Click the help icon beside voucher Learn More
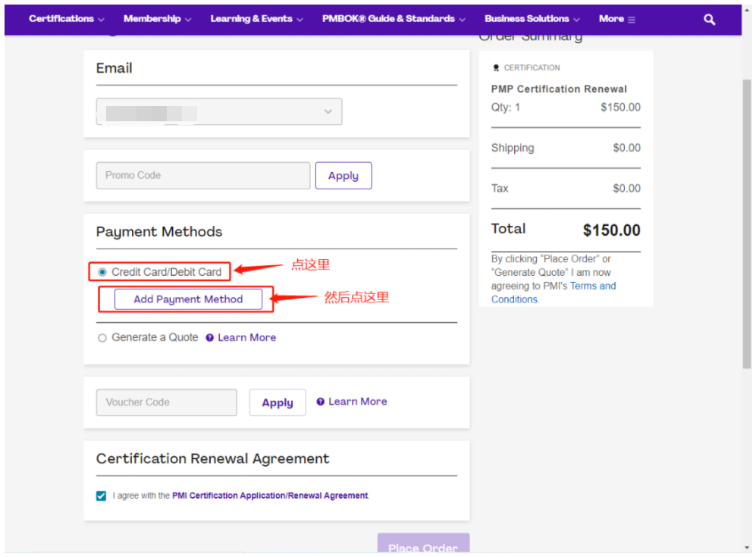 click(x=320, y=402)
